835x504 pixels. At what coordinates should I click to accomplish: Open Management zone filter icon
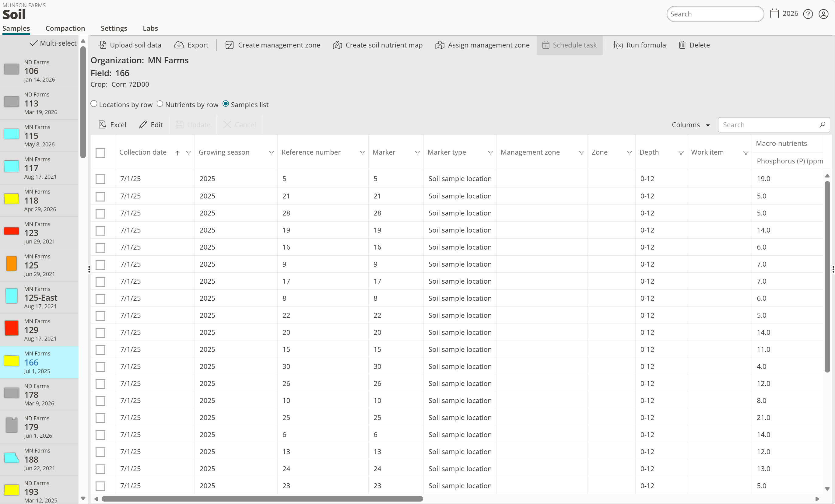(x=581, y=153)
